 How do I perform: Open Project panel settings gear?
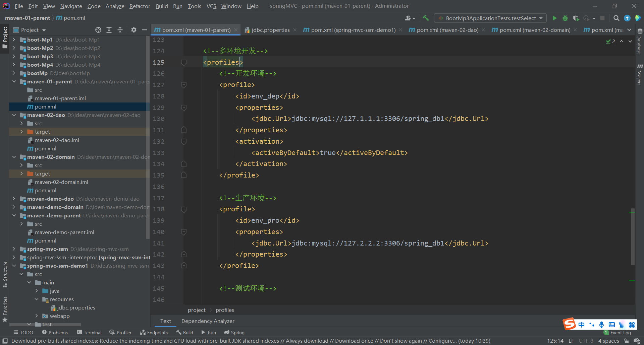click(x=134, y=30)
